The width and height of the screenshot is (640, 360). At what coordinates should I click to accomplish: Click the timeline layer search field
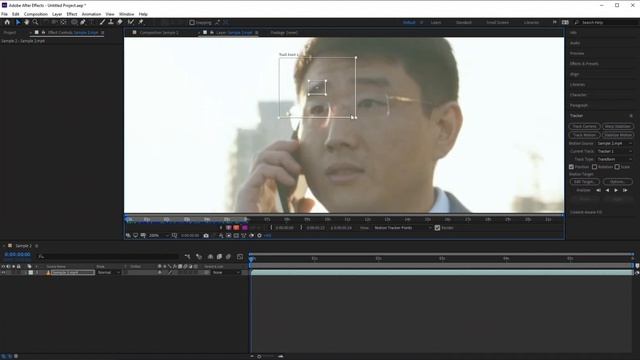coord(108,256)
